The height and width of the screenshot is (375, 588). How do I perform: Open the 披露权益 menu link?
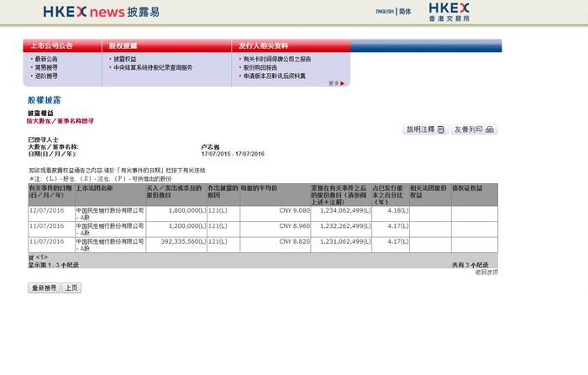125,59
